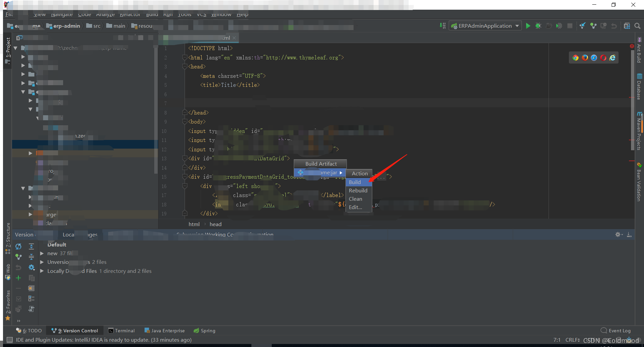Screen dimensions: 644x347
Task: Click the Commit changes icon in top toolbar
Action: pyautogui.click(x=593, y=26)
